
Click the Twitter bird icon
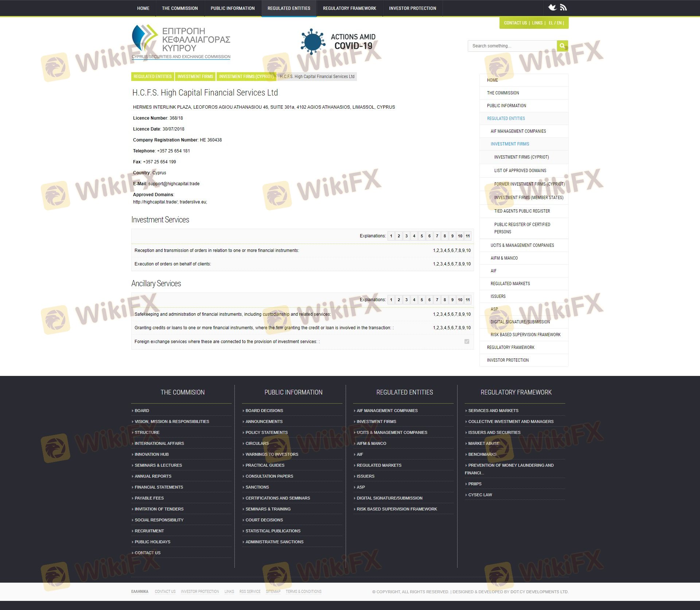click(552, 8)
